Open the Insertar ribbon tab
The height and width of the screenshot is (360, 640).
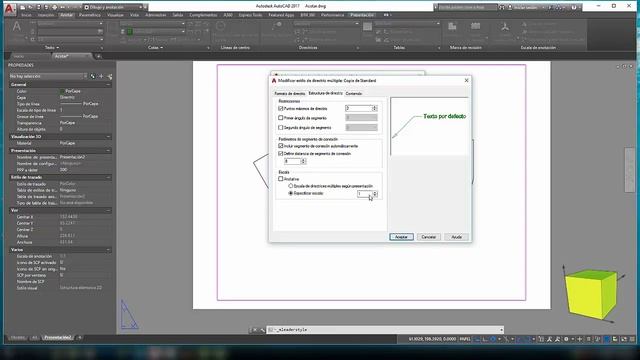[x=46, y=15]
